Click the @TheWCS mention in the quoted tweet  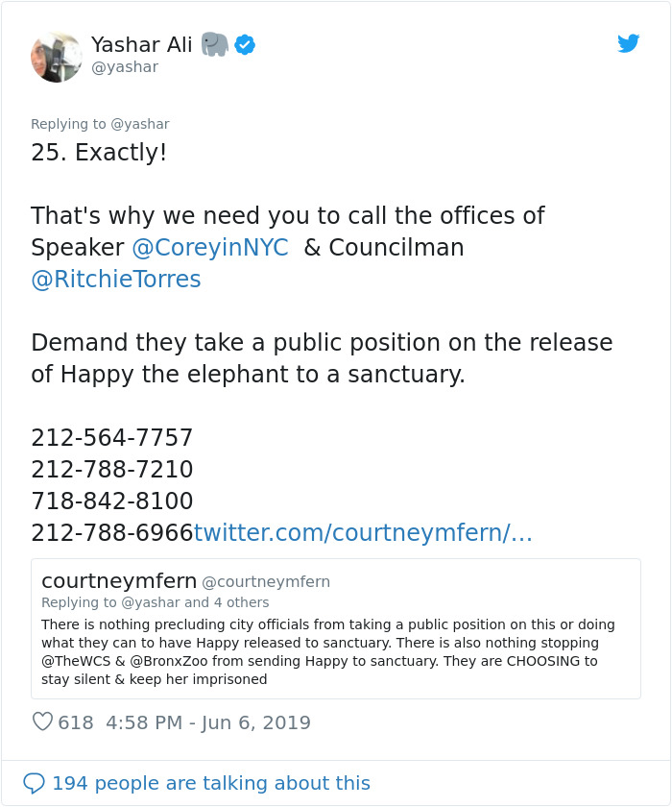tap(75, 661)
